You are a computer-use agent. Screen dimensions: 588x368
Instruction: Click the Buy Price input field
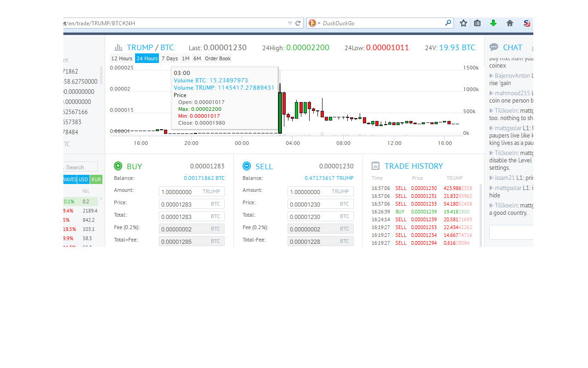tap(192, 204)
